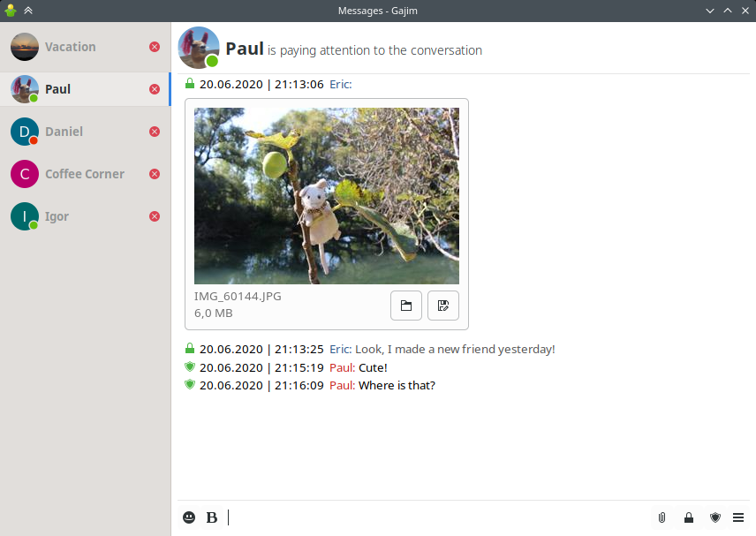
Task: Save IMG_60144.JPG as a new file
Action: pos(443,306)
